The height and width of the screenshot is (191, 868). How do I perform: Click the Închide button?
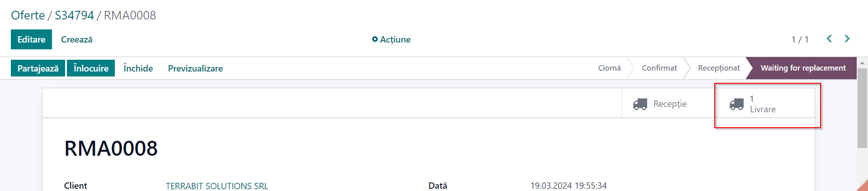coord(138,68)
